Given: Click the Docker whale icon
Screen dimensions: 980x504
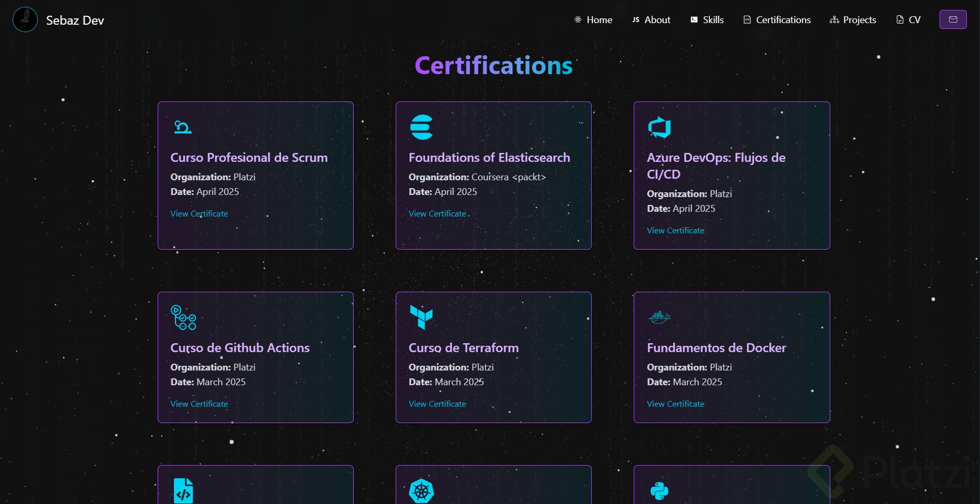Looking at the screenshot, I should [x=659, y=317].
